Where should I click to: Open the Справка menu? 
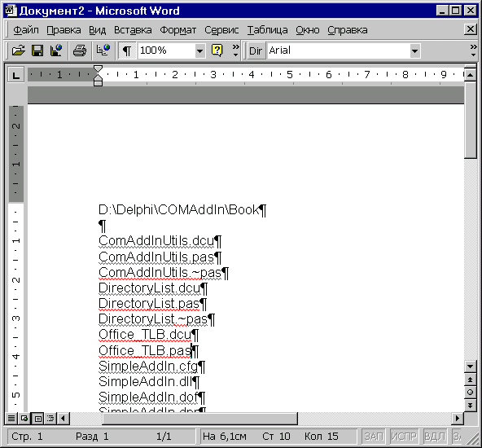[348, 30]
